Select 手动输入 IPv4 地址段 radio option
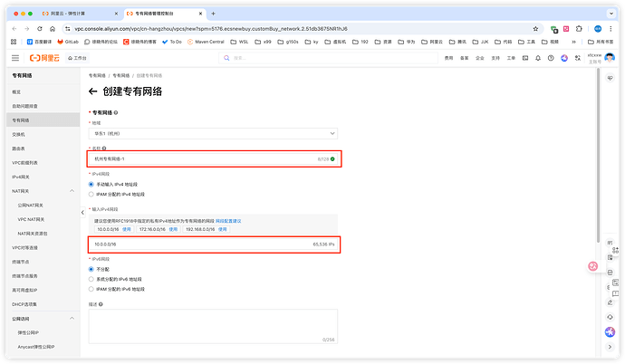 click(91, 185)
